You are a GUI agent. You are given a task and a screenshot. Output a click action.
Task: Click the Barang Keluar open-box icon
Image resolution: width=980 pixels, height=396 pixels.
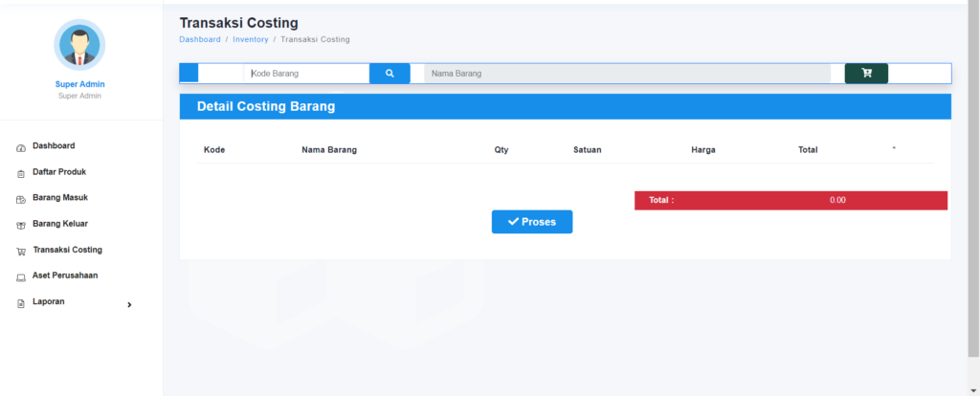click(x=20, y=226)
